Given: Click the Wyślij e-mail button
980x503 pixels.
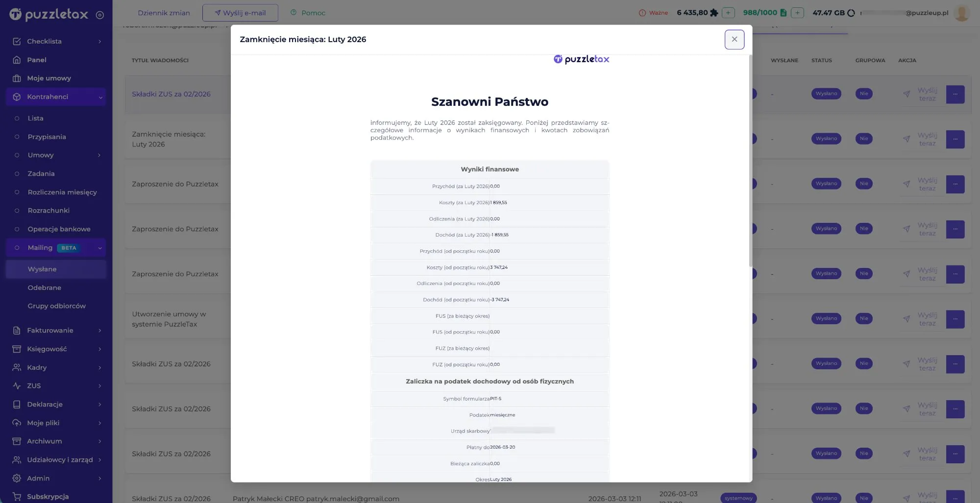Looking at the screenshot, I should pos(240,13).
